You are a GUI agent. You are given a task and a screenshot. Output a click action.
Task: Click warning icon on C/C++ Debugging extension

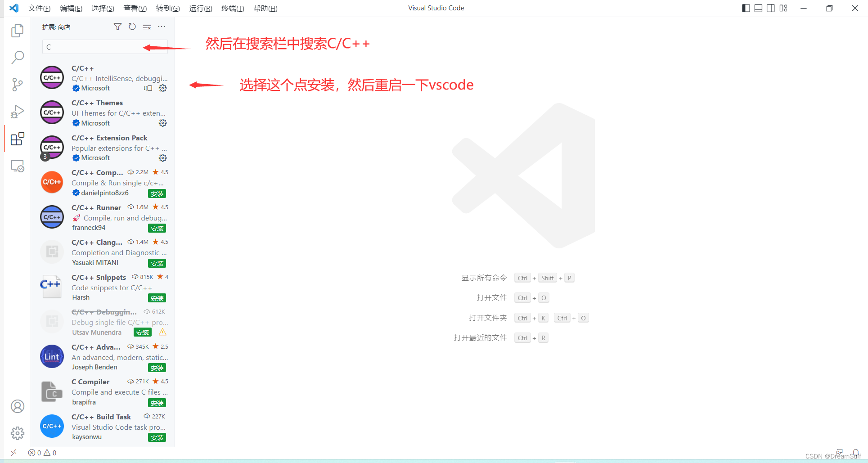coord(162,332)
